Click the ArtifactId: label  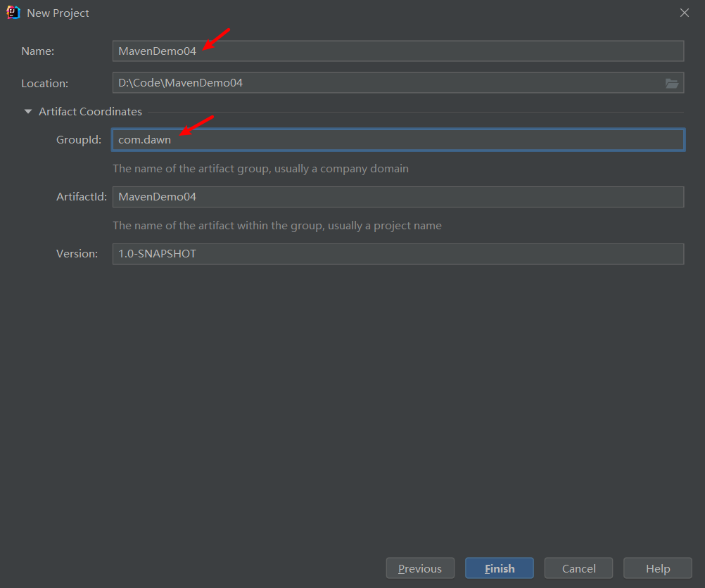[x=82, y=197]
